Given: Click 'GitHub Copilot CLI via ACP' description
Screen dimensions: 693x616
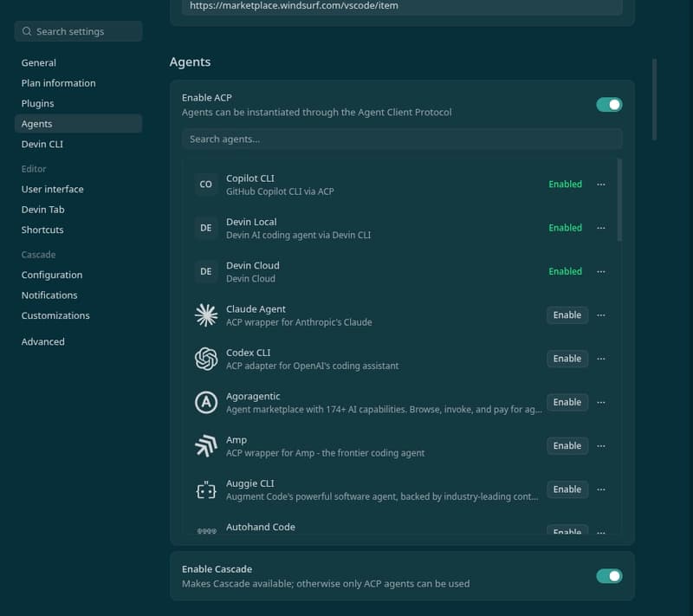Looking at the screenshot, I should (280, 191).
